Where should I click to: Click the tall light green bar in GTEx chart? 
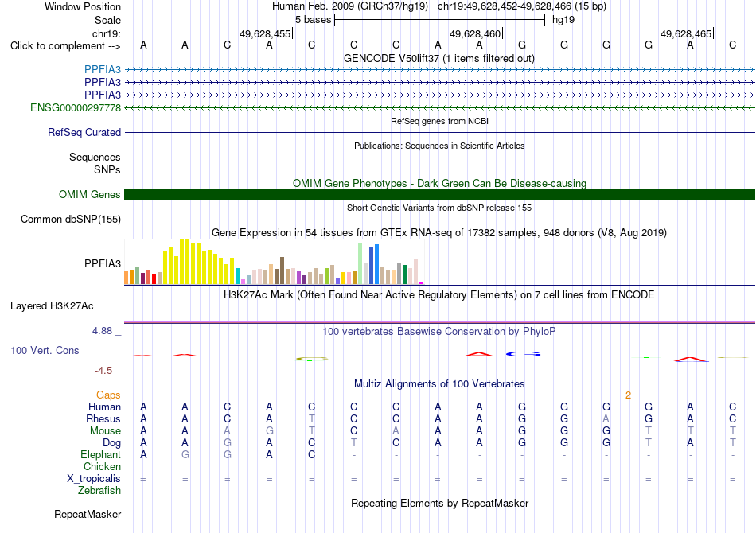(x=360, y=263)
